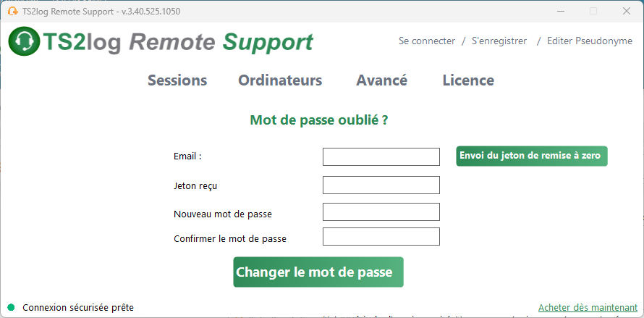
Task: Click the disabled maximize window button
Action: point(593,11)
